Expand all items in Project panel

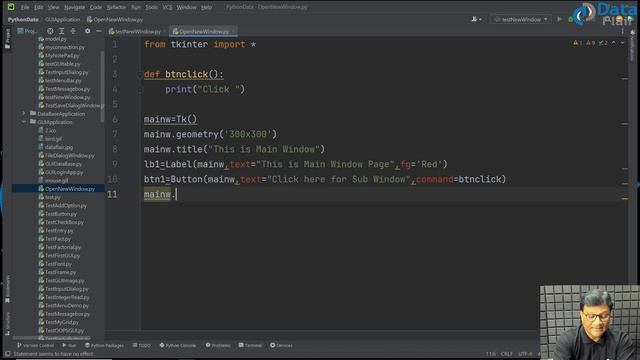click(x=61, y=31)
